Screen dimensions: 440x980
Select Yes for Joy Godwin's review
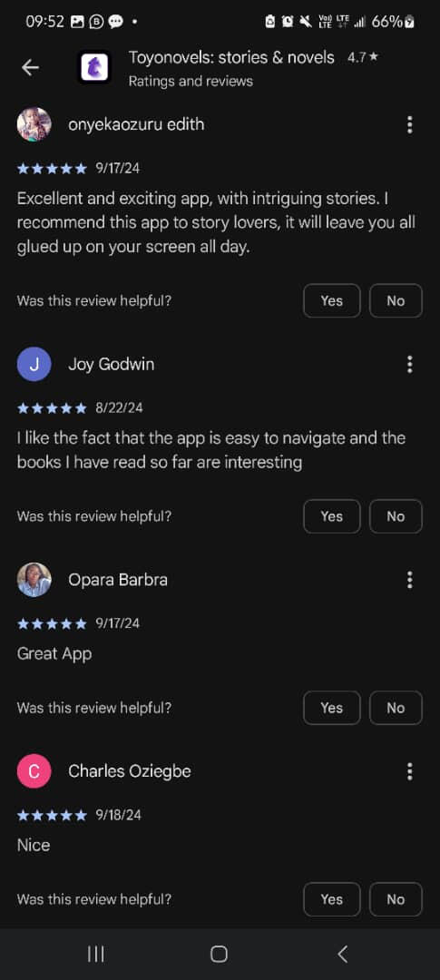(332, 516)
